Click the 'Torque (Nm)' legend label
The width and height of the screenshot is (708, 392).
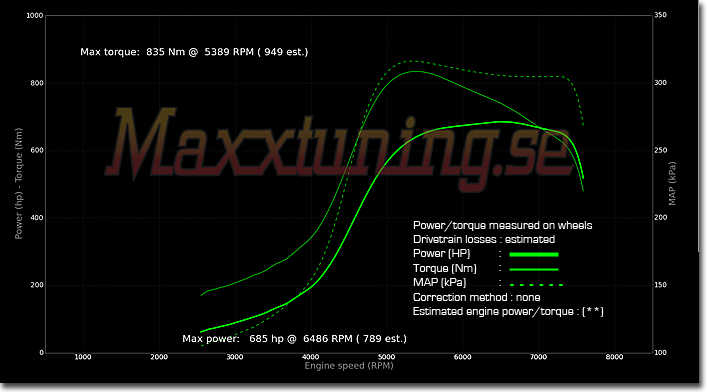pos(445,269)
